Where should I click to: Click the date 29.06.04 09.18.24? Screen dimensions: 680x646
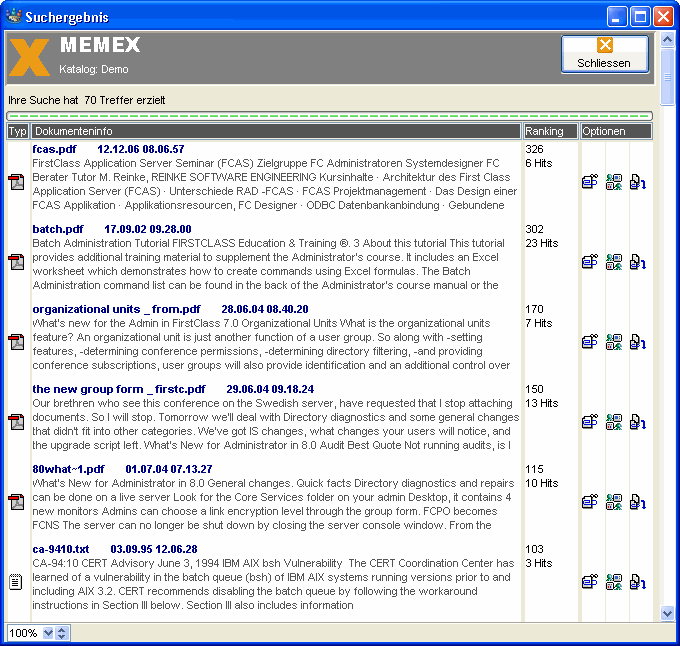pos(270,389)
